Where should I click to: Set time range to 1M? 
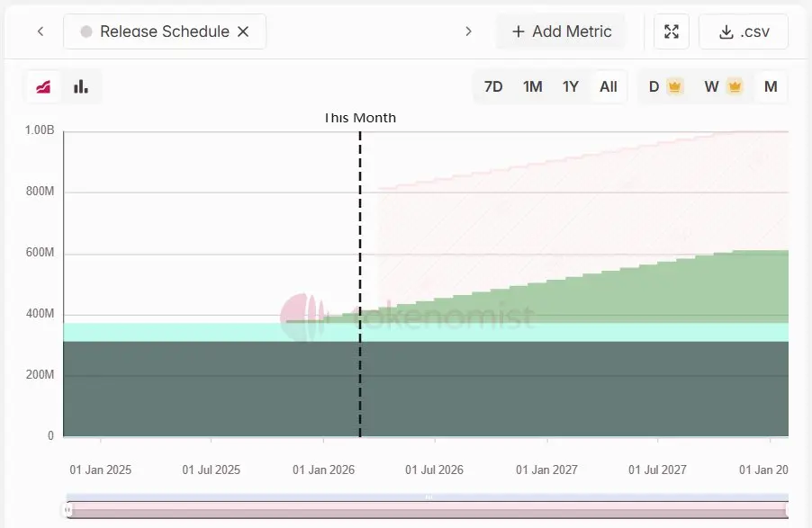click(x=532, y=86)
